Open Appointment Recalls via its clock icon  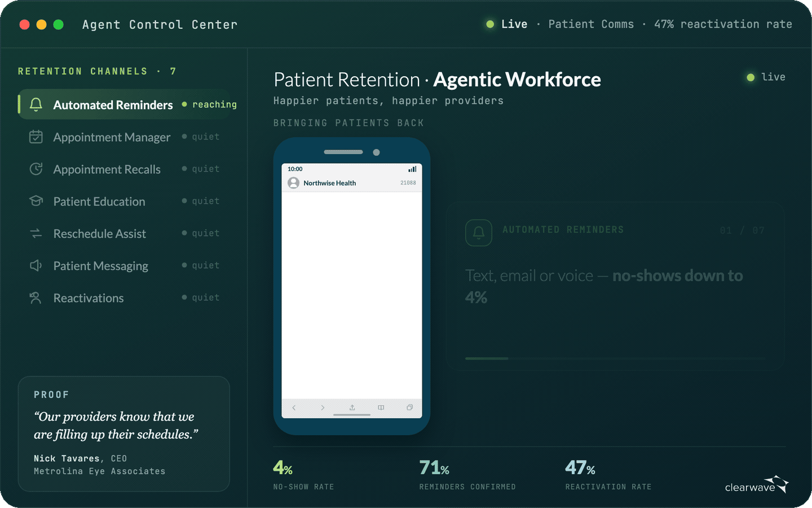[x=36, y=169]
